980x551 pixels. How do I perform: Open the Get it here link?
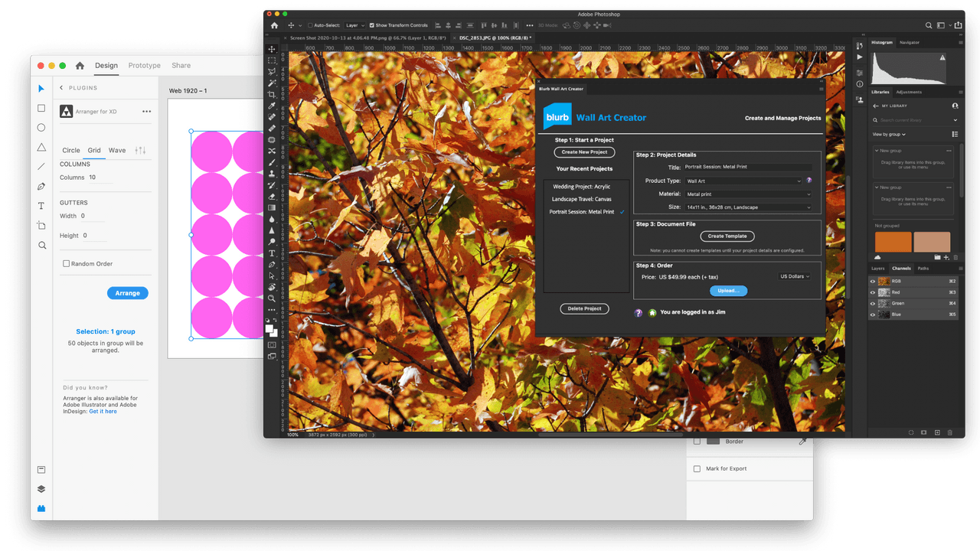tap(103, 412)
